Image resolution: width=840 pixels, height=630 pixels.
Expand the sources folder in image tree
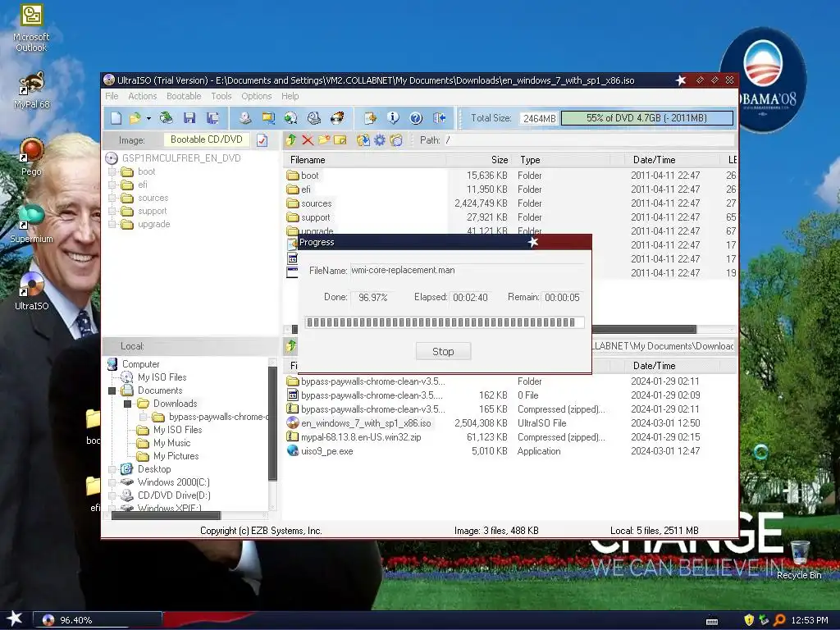coord(112,198)
